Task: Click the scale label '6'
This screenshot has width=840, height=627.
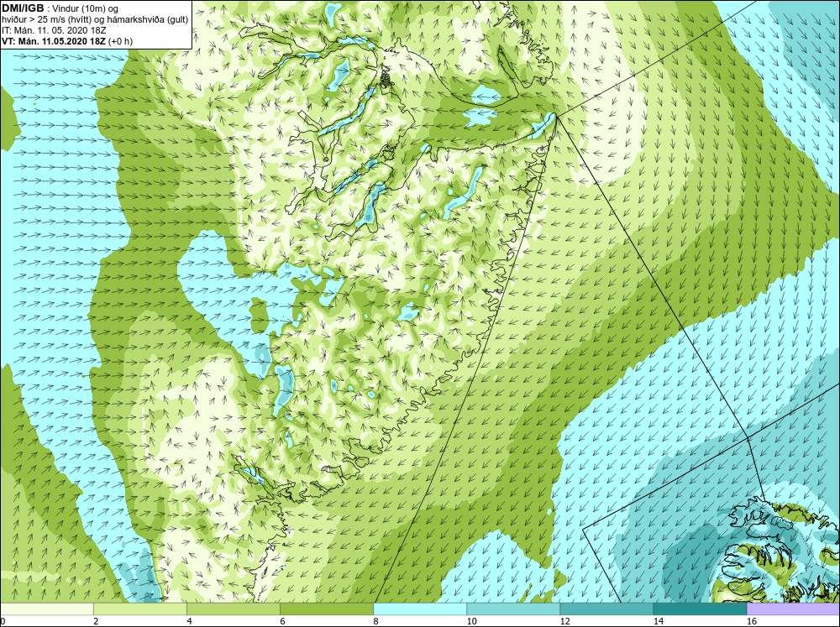Action: pos(282,621)
